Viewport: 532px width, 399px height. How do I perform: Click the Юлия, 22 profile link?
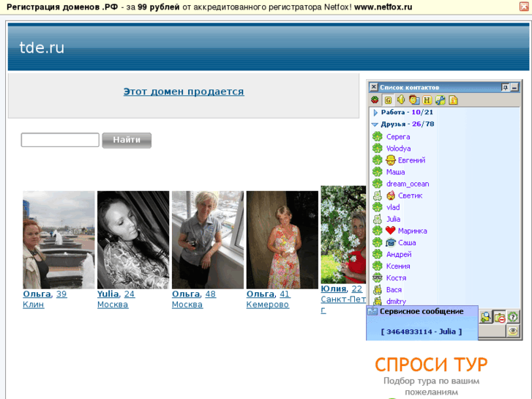[x=342, y=288]
